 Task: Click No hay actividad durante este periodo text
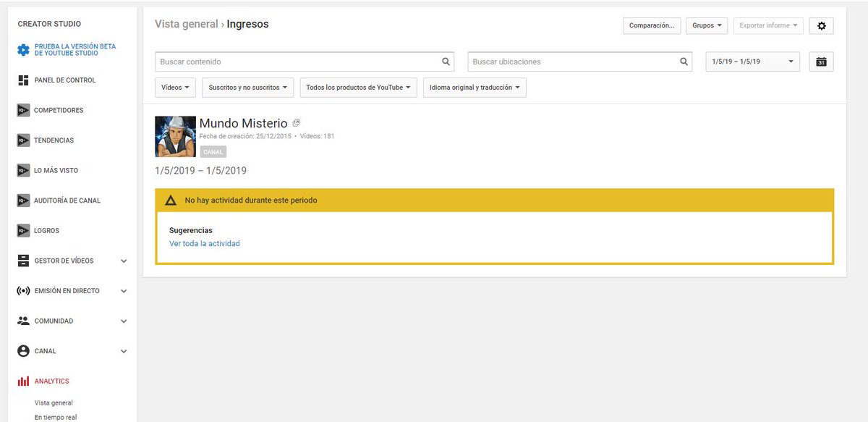[251, 200]
